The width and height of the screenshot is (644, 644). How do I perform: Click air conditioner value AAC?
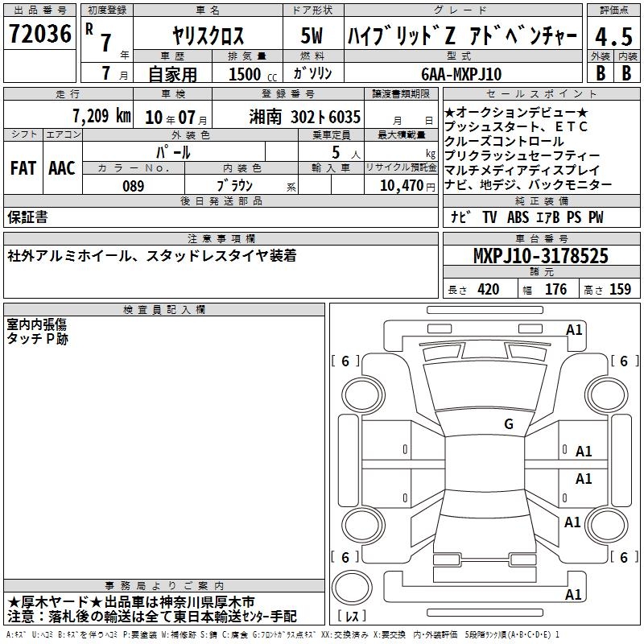point(62,168)
